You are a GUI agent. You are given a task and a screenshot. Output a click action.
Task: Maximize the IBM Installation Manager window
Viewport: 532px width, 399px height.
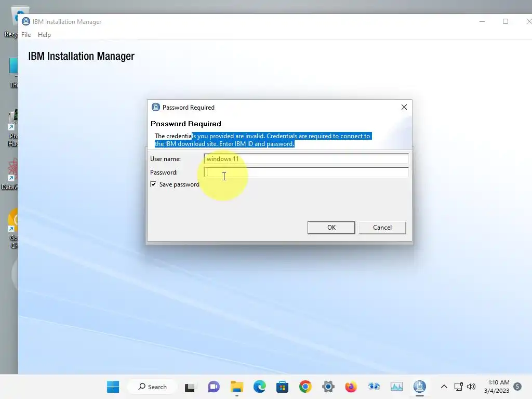tap(505, 21)
